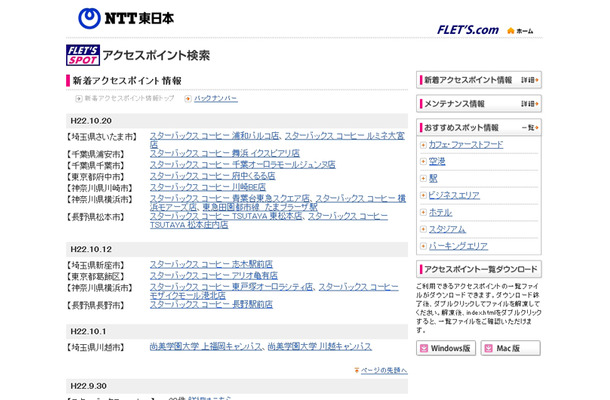
Task: Download the Windows版 access point list
Action: click(446, 348)
